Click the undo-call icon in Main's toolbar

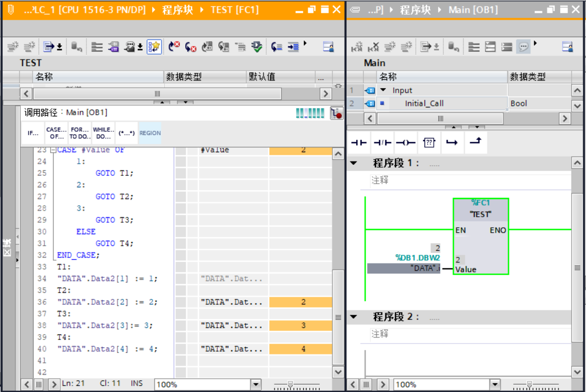coord(374,46)
